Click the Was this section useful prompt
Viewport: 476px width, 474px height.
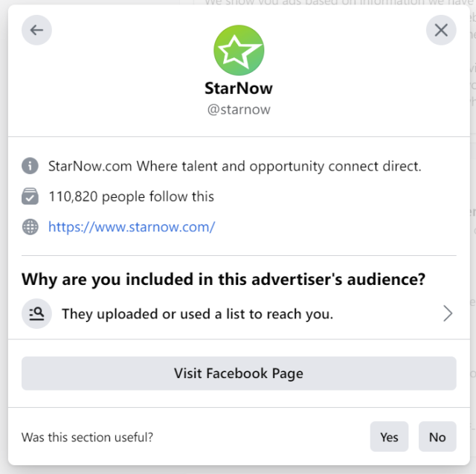[87, 438]
